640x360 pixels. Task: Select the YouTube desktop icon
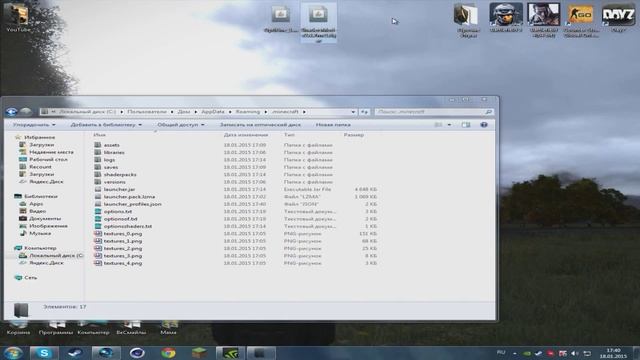click(18, 18)
